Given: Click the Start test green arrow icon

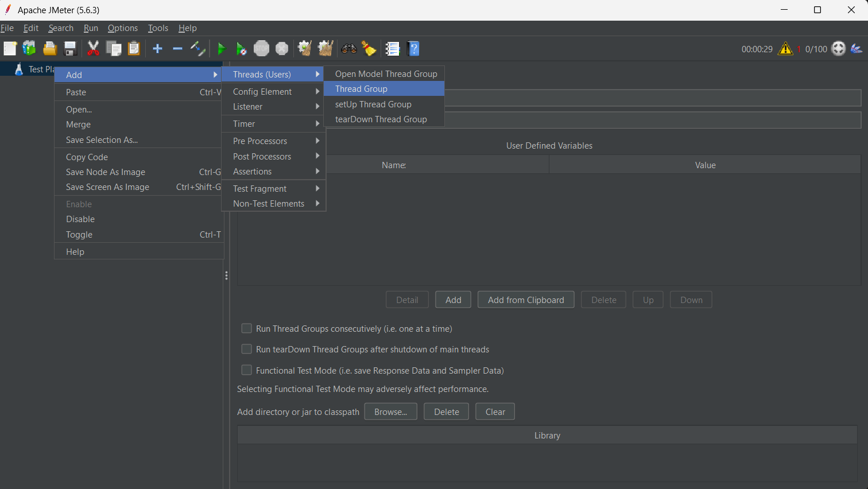Looking at the screenshot, I should tap(221, 49).
